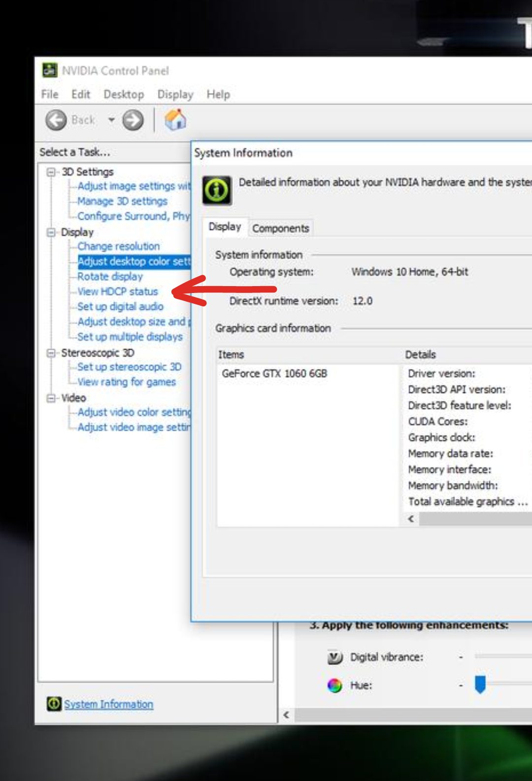Click the CUDA Cores row

click(438, 422)
